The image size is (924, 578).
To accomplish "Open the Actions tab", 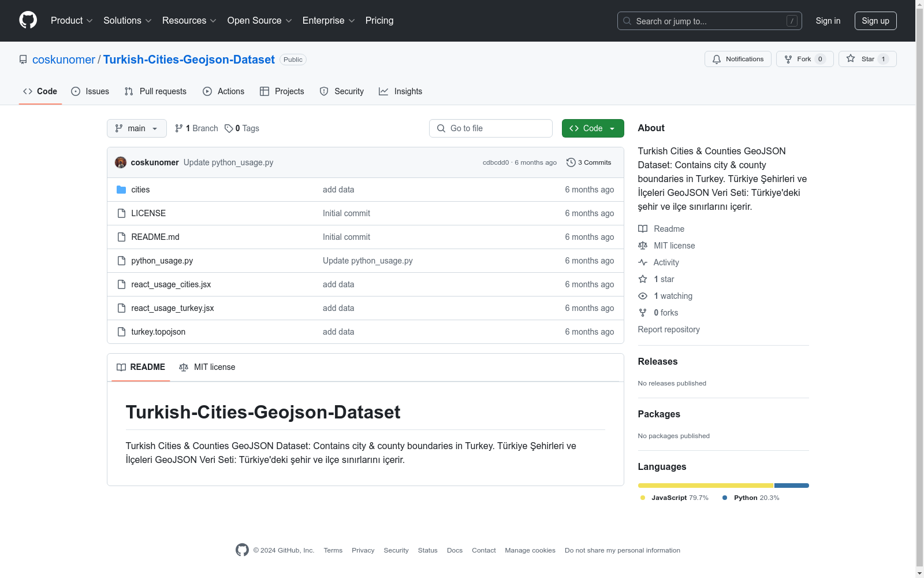I will point(223,91).
